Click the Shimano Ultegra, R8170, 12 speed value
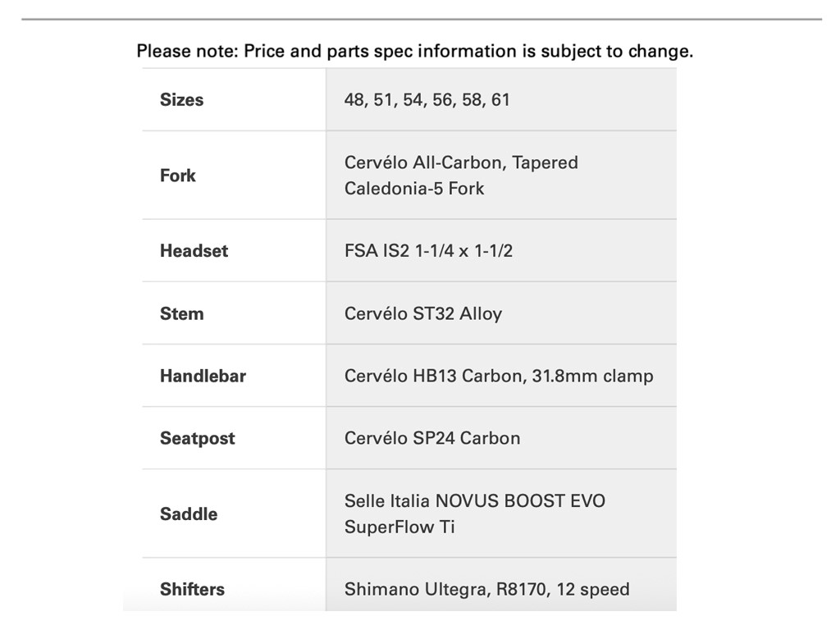Image resolution: width=840 pixels, height=630 pixels. tap(486, 589)
